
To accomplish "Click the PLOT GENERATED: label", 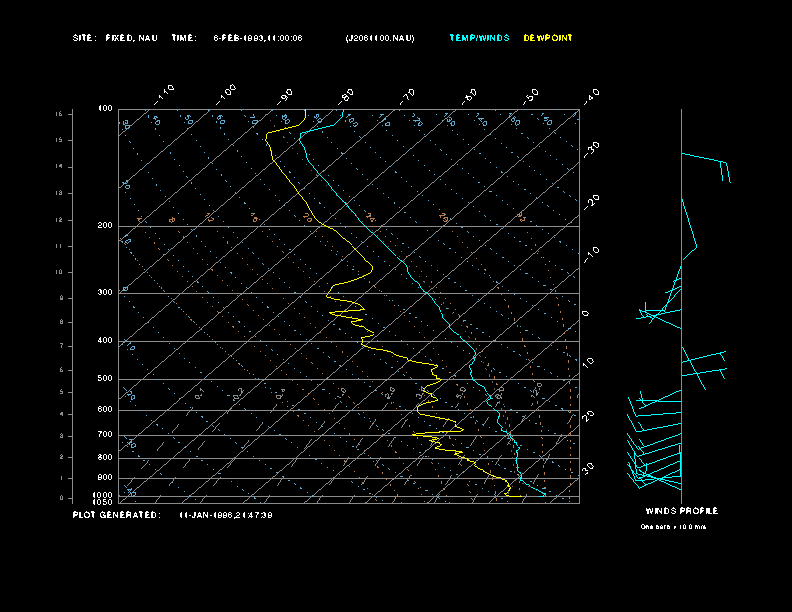I will pos(117,515).
